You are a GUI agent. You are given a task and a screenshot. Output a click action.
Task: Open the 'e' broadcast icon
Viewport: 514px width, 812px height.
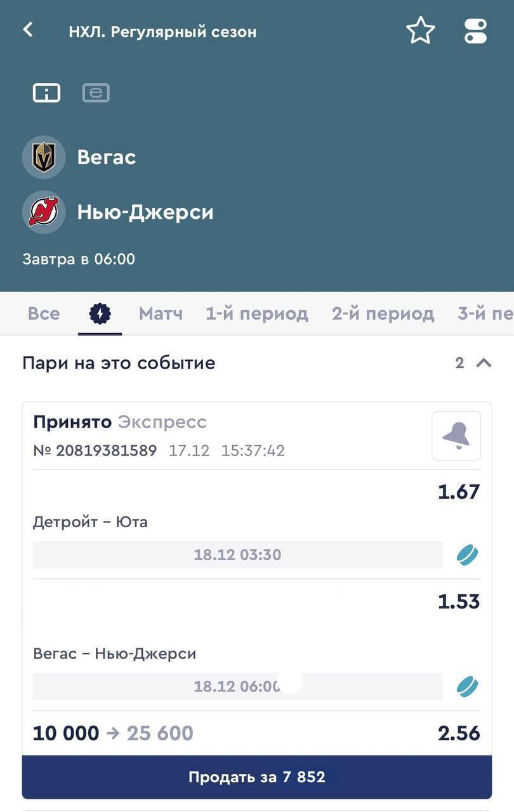(x=96, y=93)
